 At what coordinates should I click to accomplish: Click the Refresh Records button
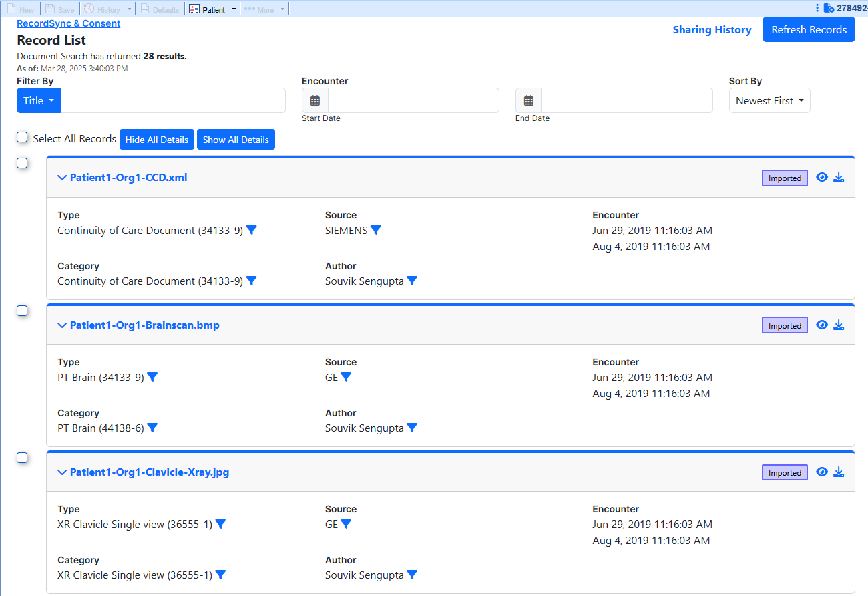pyautogui.click(x=809, y=29)
